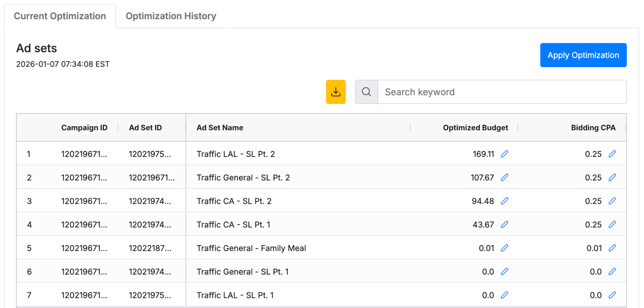Viewport: 644px width, 308px height.
Task: Click ad set ID 120219671... in row 2
Action: (152, 178)
